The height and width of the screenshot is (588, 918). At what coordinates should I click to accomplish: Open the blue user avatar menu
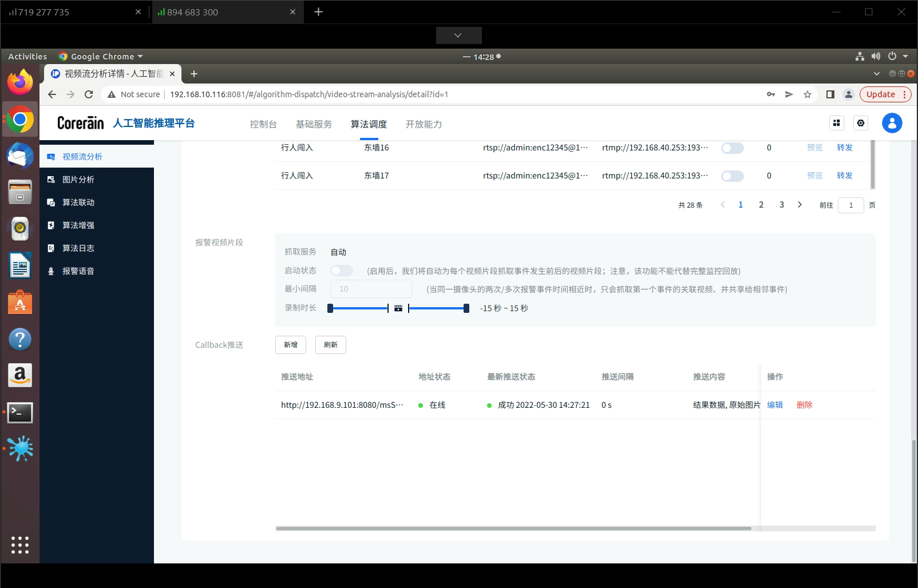892,123
